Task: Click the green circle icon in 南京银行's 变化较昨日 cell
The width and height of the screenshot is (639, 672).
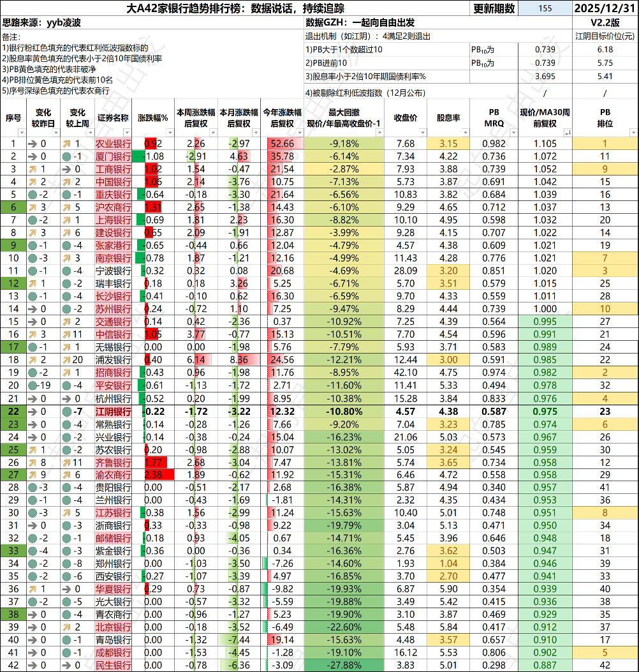Action: point(33,258)
